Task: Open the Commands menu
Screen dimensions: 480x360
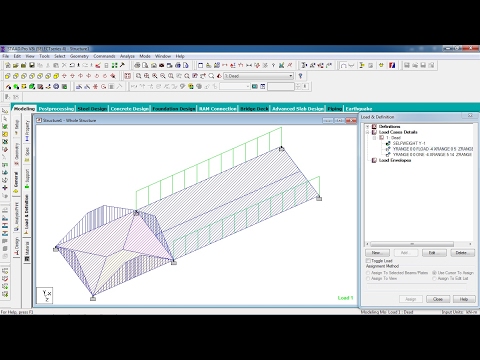Action: (104, 56)
